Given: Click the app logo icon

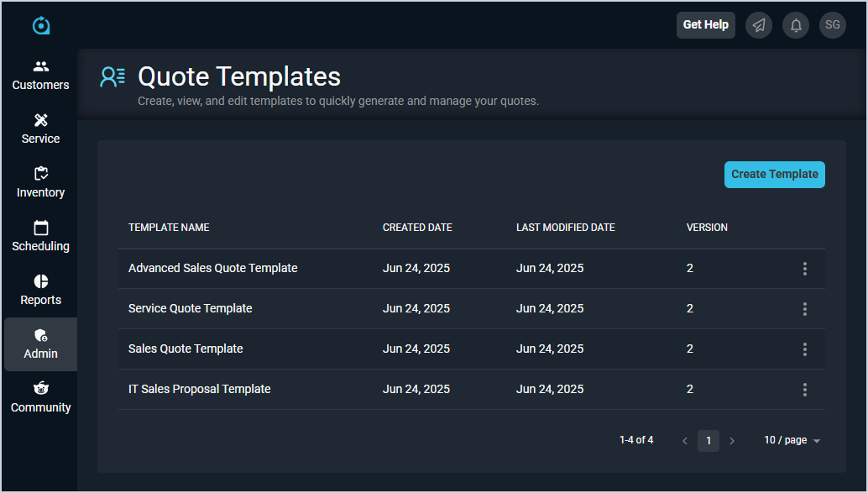Looking at the screenshot, I should [x=41, y=26].
